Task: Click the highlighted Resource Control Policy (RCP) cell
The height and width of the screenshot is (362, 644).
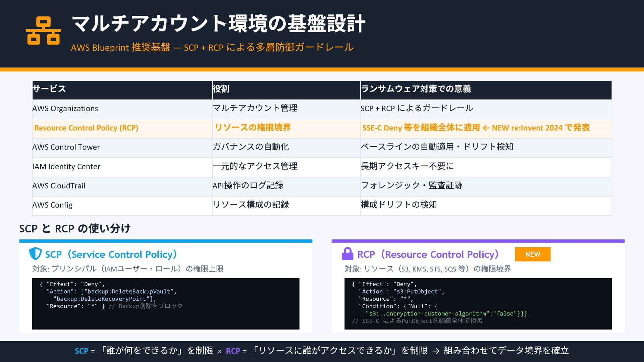Action: tap(122, 128)
